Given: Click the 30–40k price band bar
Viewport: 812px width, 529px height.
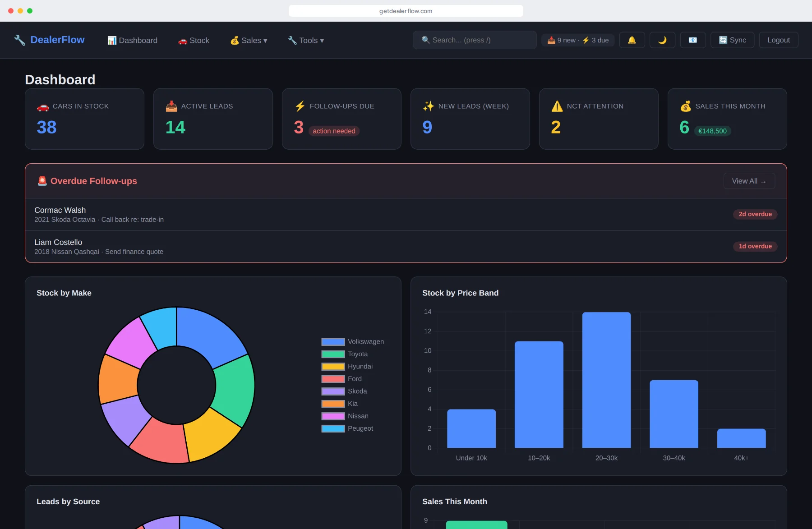Looking at the screenshot, I should (x=674, y=414).
